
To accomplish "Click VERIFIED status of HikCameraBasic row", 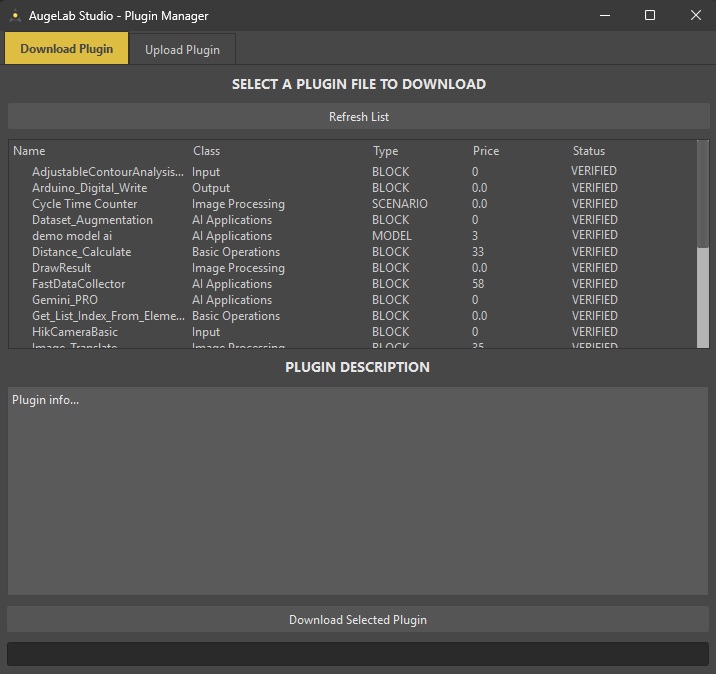I will click(595, 332).
